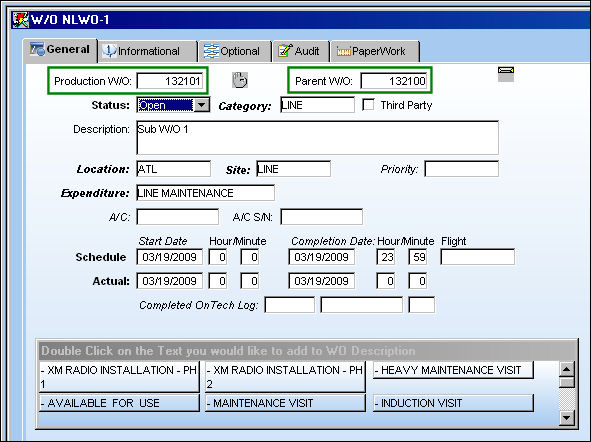This screenshot has height=442, width=591.
Task: Click the Site field containing LINE
Action: (293, 169)
